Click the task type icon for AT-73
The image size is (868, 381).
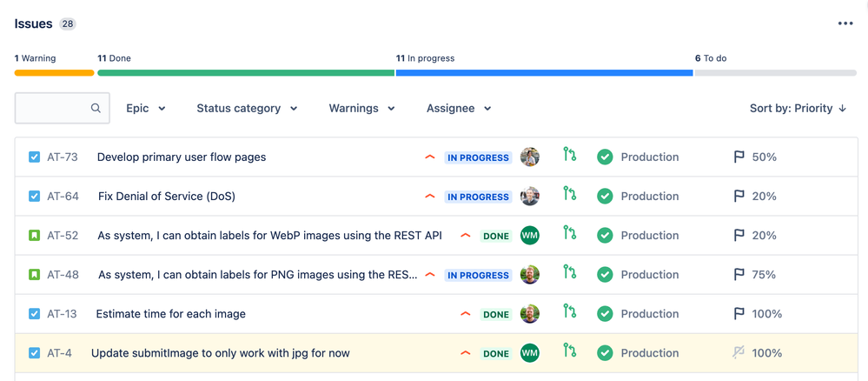pyautogui.click(x=35, y=157)
